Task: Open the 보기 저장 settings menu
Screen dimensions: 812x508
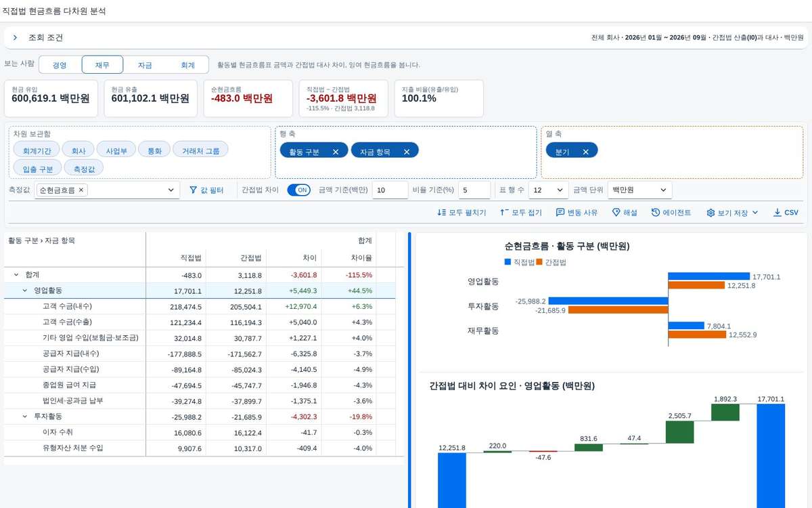Action: (732, 213)
